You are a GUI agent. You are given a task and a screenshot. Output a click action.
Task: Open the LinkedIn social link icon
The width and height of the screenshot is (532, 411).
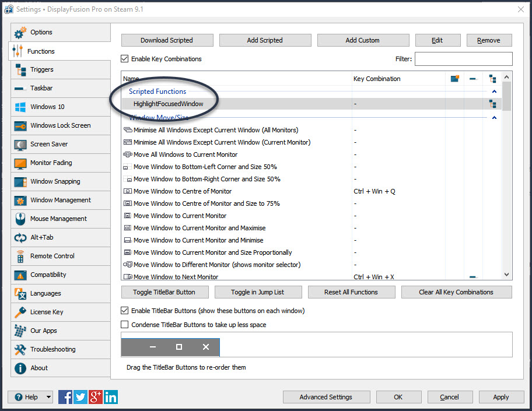pos(111,397)
